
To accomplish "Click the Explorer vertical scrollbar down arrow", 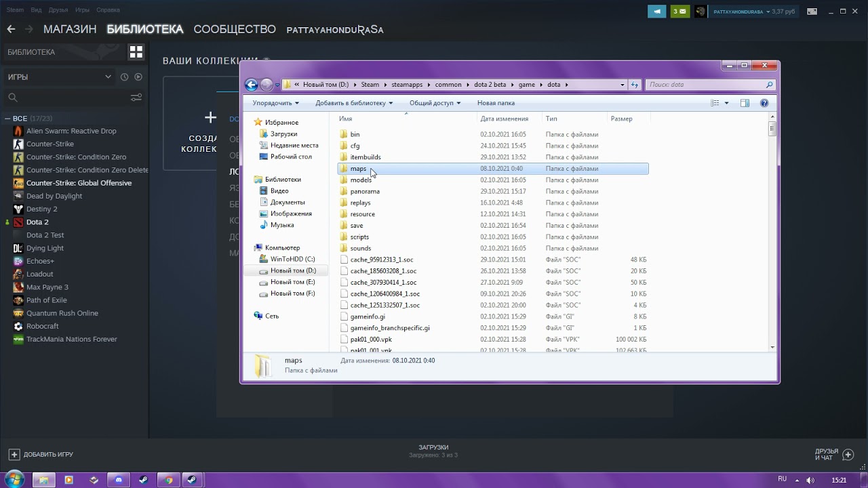I will tap(772, 347).
